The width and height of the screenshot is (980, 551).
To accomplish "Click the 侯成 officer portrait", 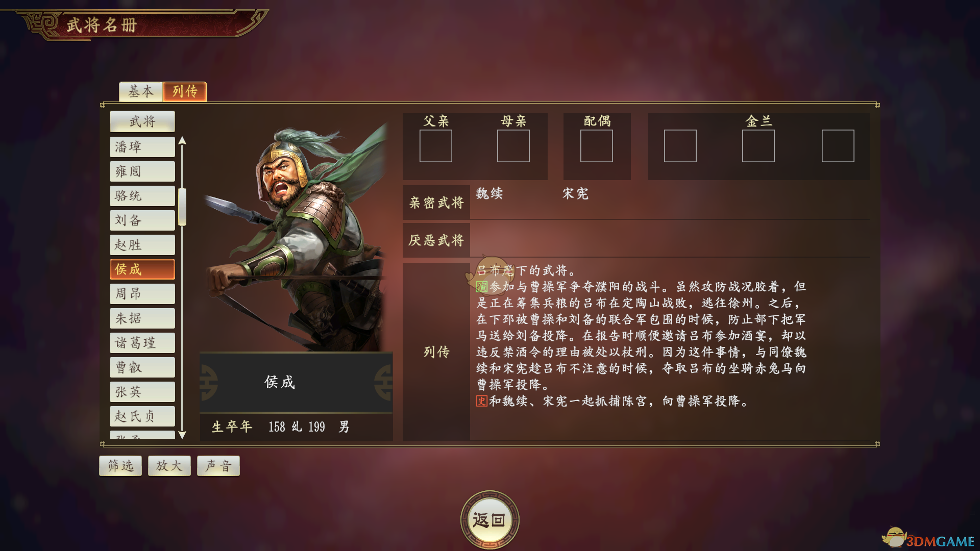I will [296, 237].
